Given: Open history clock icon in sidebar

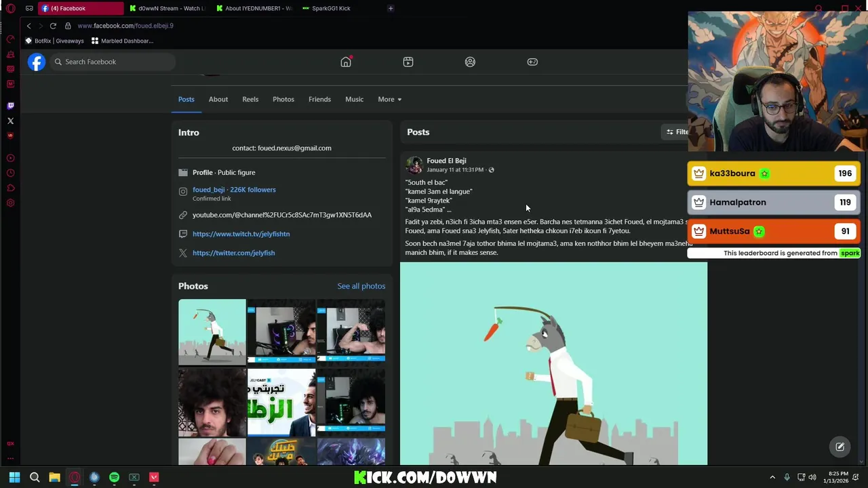Looking at the screenshot, I should 10,173.
